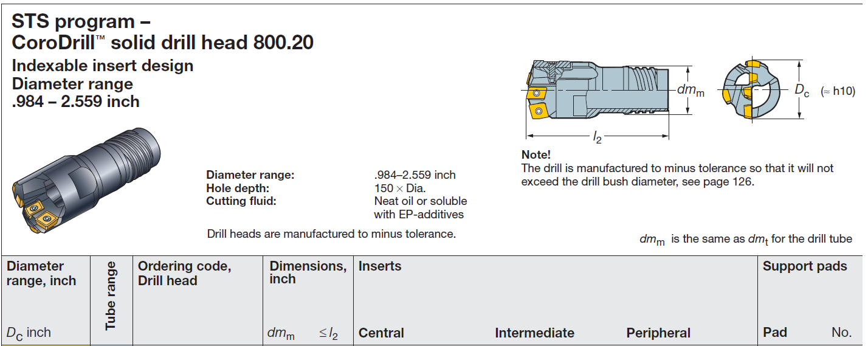Click the 'Support pads' column header
Image resolution: width=868 pixels, height=346 pixels.
tap(805, 266)
